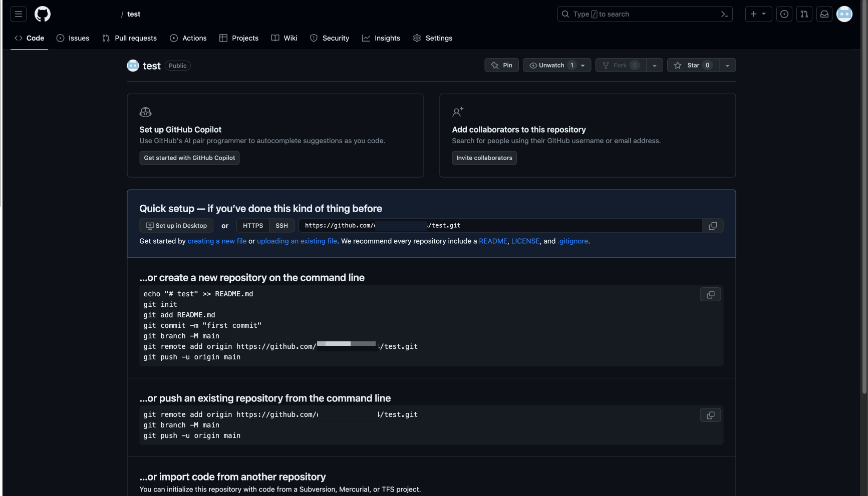Copy the push existing repository commands
Image resolution: width=868 pixels, height=496 pixels.
pyautogui.click(x=710, y=415)
